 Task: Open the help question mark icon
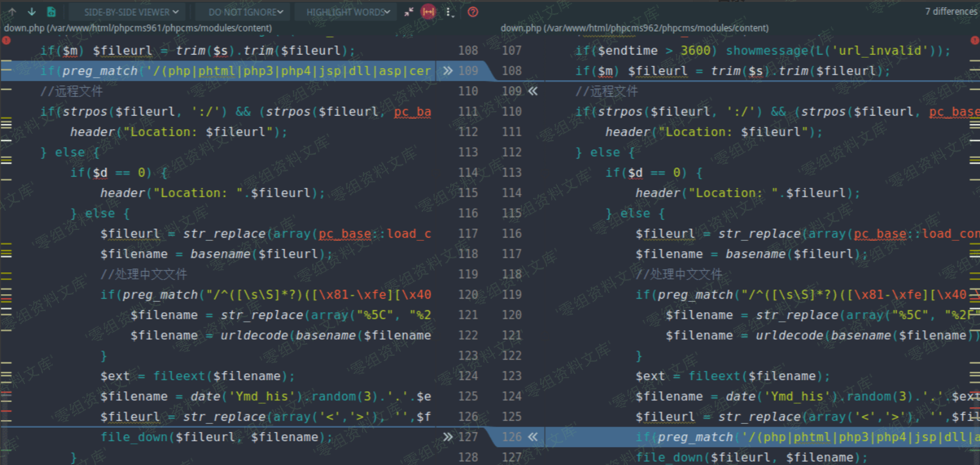click(x=473, y=12)
